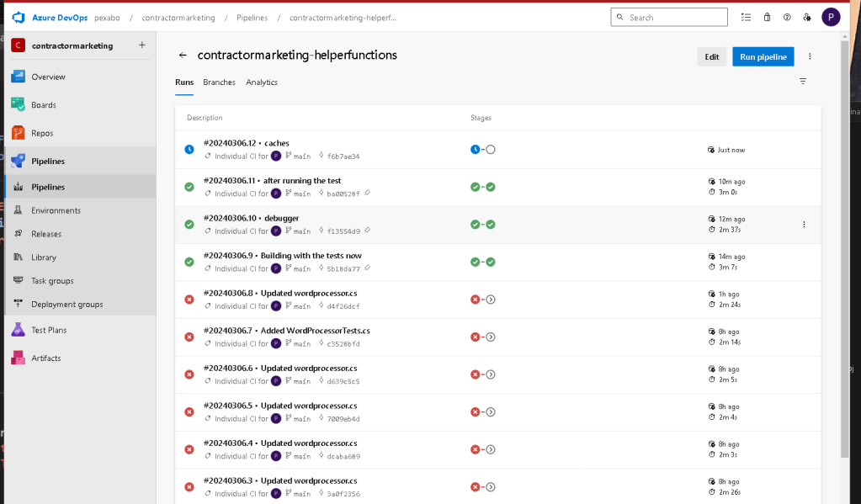
Task: Open the marketplace shopping bag icon
Action: (767, 17)
